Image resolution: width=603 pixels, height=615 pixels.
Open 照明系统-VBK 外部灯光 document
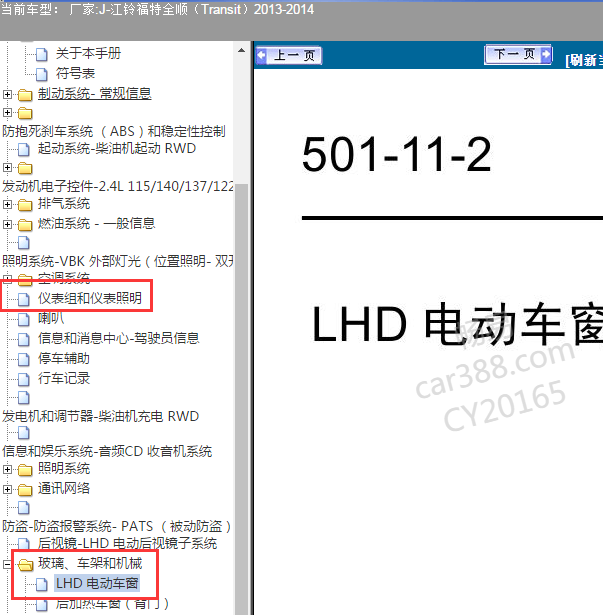coord(118,261)
